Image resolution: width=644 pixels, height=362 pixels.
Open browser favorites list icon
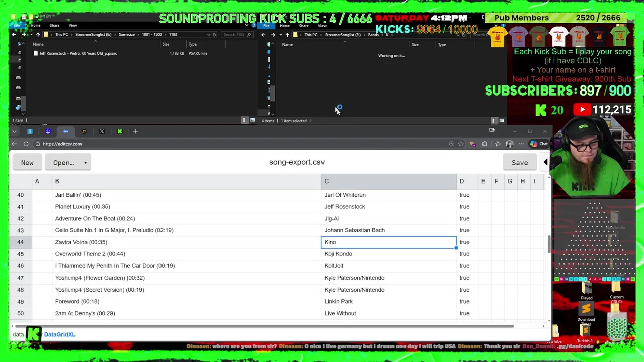pyautogui.click(x=498, y=144)
